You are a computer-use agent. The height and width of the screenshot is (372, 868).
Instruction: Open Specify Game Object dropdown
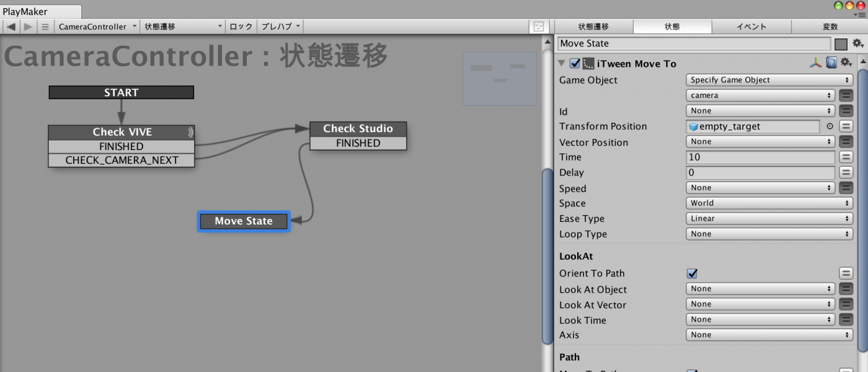(769, 80)
